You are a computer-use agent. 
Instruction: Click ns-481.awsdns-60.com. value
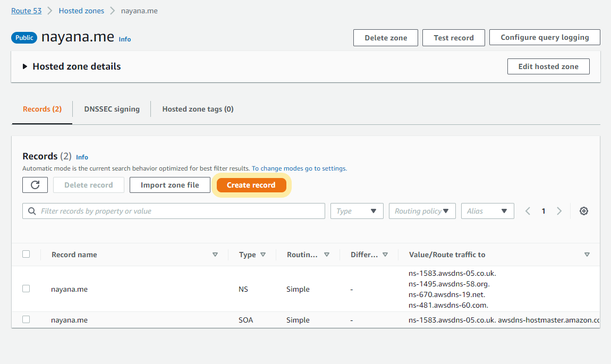coord(448,305)
